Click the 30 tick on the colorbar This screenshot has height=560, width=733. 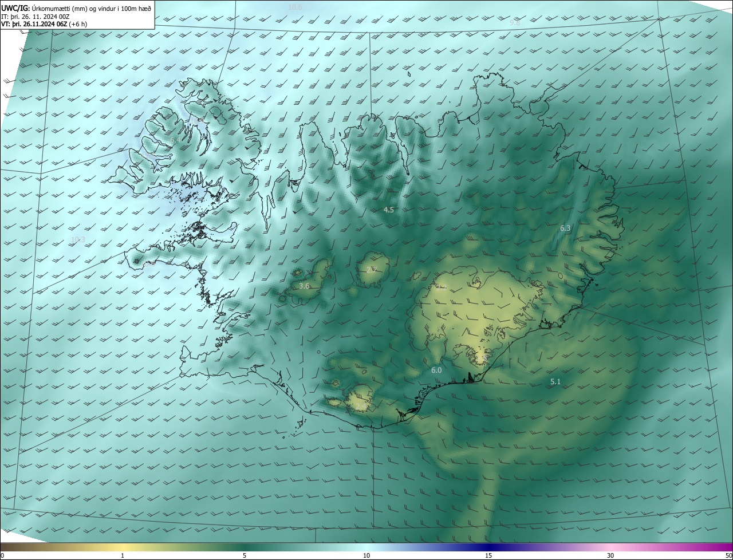(x=610, y=555)
